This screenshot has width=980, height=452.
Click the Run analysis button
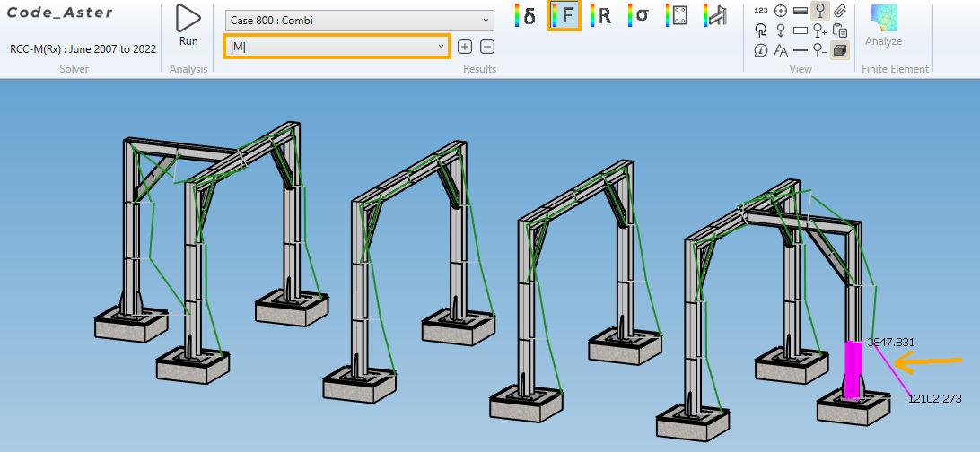tap(188, 25)
